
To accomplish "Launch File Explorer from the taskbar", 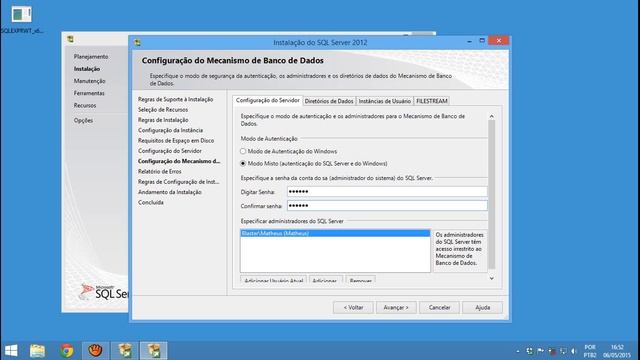I will pos(37,351).
